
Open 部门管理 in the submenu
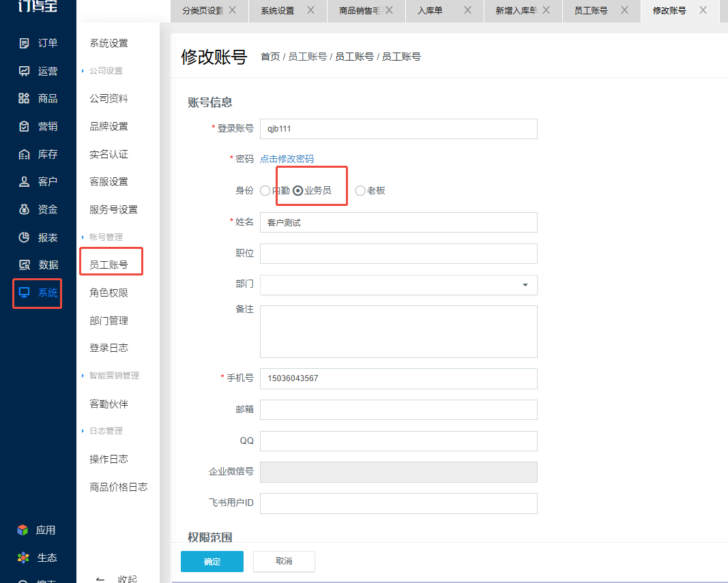point(108,320)
